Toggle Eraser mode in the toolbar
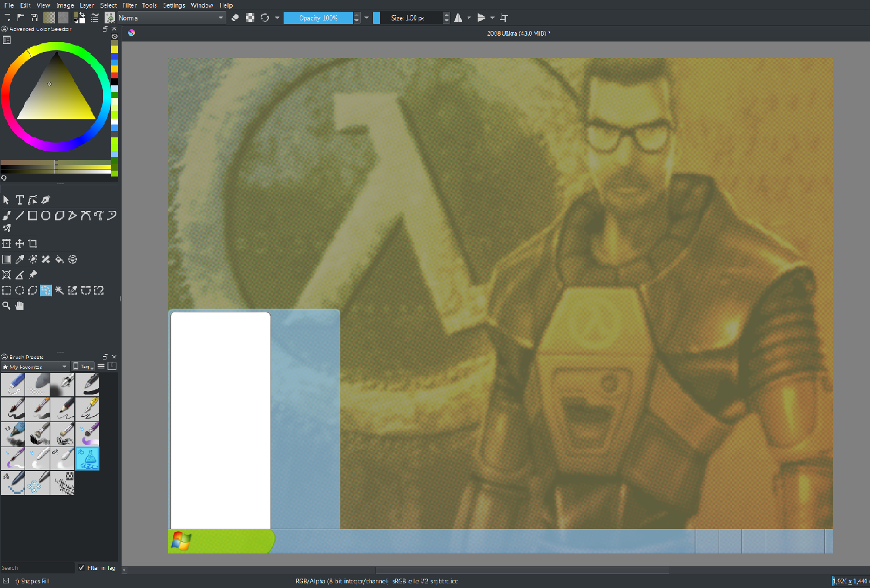Image resolution: width=870 pixels, height=588 pixels. [x=235, y=18]
